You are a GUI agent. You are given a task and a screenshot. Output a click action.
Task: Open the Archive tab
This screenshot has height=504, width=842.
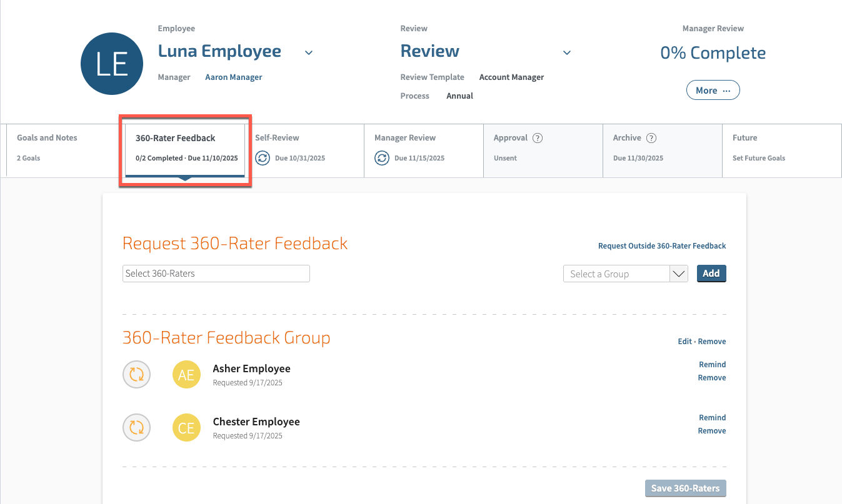click(663, 151)
